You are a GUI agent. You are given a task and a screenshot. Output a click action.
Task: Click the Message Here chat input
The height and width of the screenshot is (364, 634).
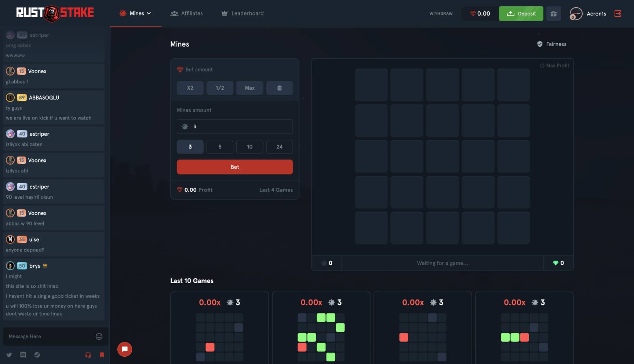click(50, 337)
